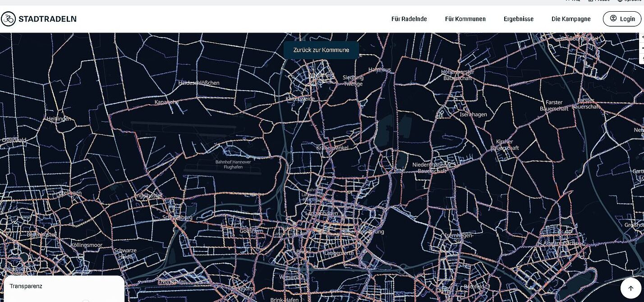Click the question-mark icon beside FAQ
644x302 pixels.
[567, 1]
